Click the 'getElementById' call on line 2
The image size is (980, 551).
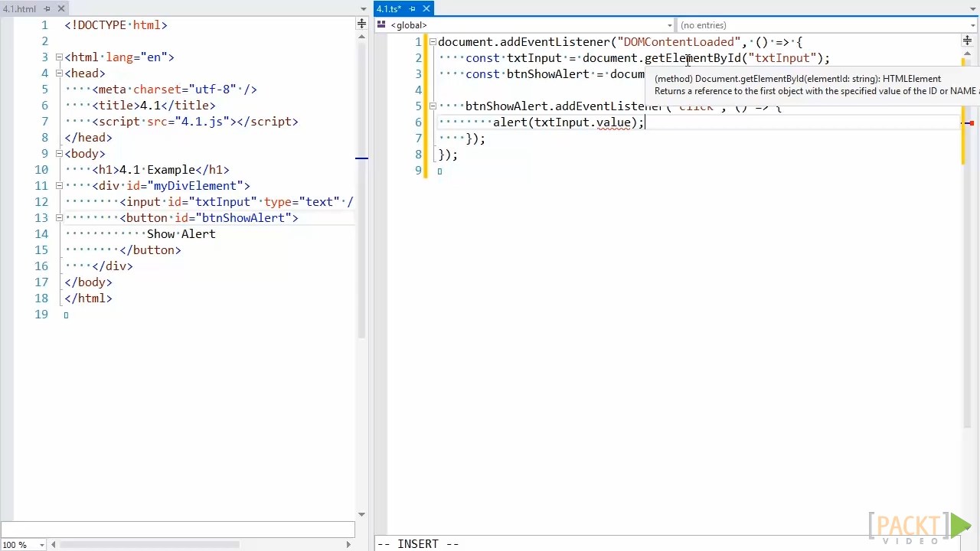pos(693,58)
